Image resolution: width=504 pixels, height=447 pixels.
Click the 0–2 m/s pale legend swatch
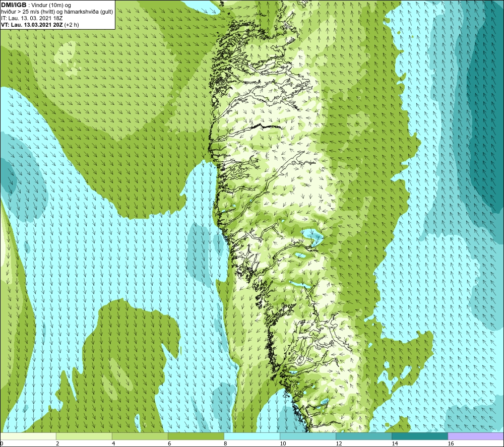coord(28,436)
